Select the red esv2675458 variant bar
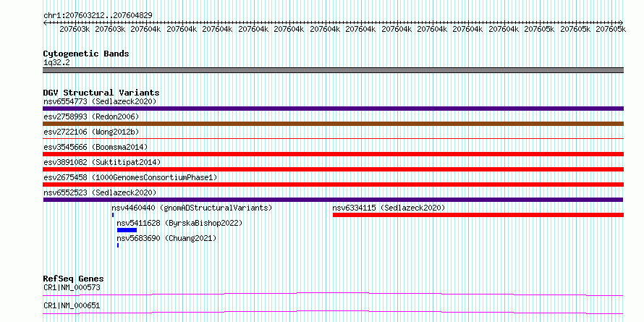Screen dimensions: 644x322 click(333, 185)
